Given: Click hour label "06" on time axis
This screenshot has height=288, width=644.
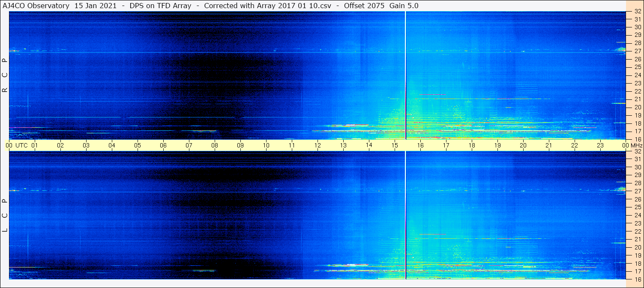Looking at the screenshot, I should coord(163,145).
